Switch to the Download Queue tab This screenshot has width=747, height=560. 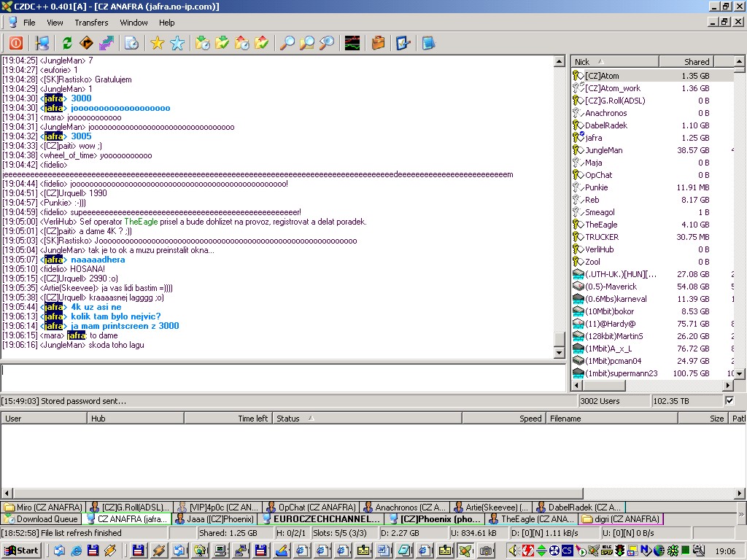(x=41, y=519)
